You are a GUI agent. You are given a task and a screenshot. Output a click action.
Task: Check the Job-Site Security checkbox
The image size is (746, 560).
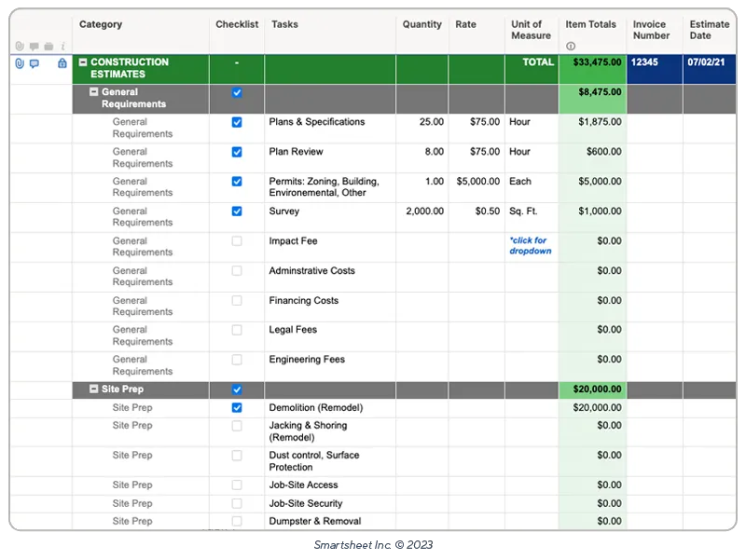coord(237,503)
